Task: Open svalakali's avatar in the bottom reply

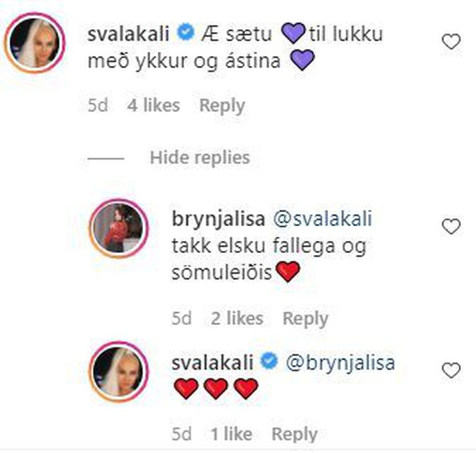Action: click(119, 372)
